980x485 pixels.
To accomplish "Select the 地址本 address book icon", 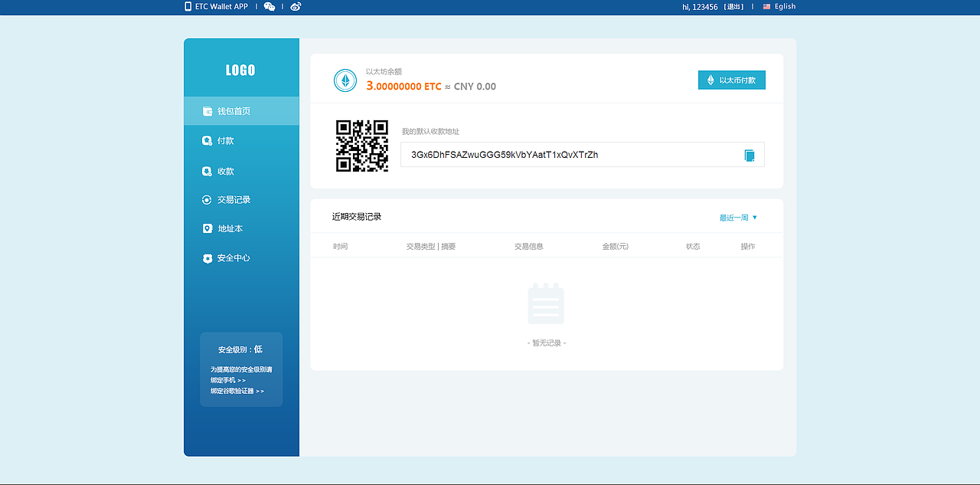I will (207, 228).
